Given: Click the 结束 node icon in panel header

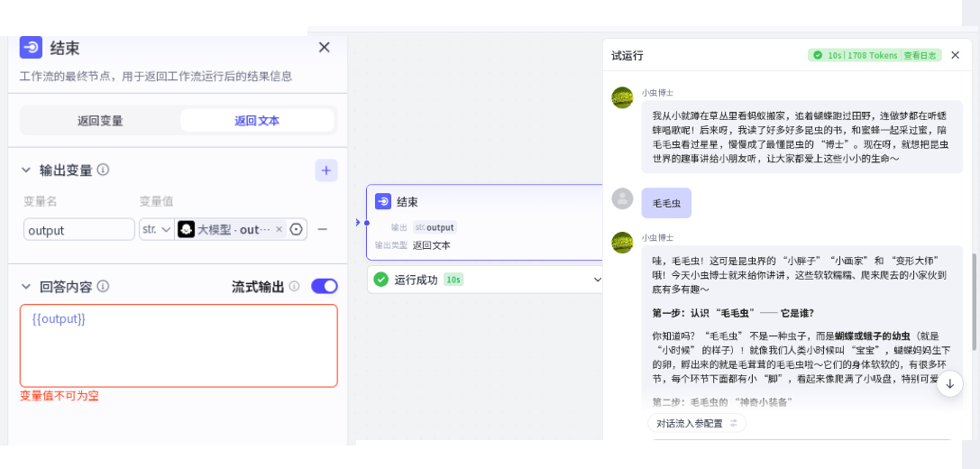Looking at the screenshot, I should tap(31, 48).
